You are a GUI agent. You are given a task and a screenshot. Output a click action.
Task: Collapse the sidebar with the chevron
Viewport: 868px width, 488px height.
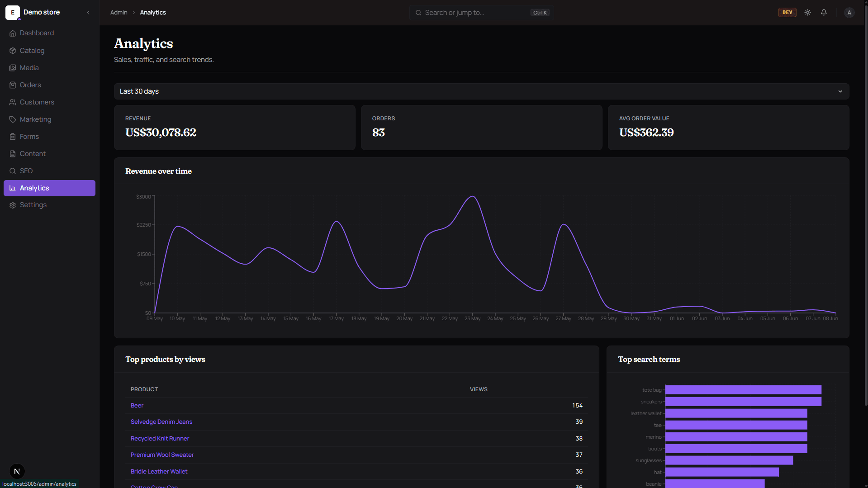[x=88, y=13]
